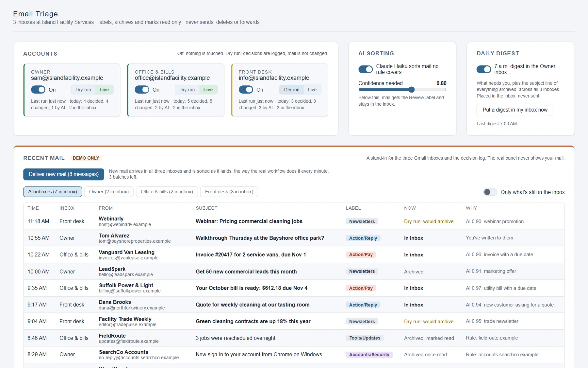Select New sign-in from Chrome on Windows

point(259,355)
